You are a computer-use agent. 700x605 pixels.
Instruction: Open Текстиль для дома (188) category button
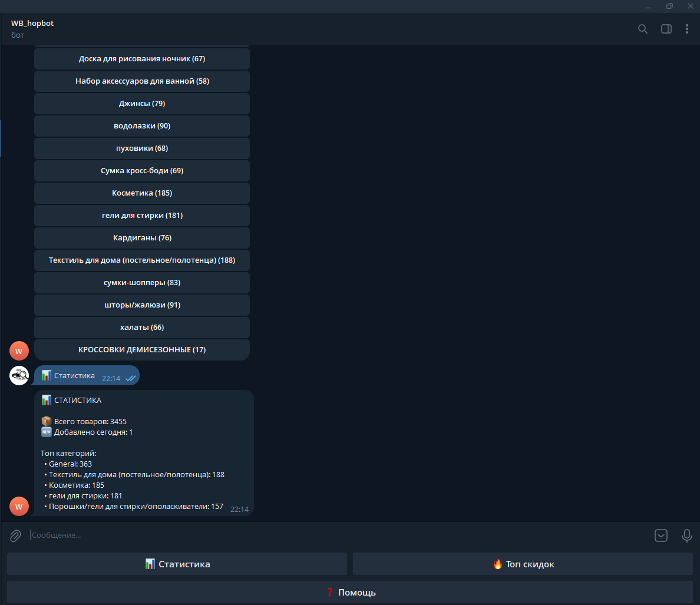[142, 260]
